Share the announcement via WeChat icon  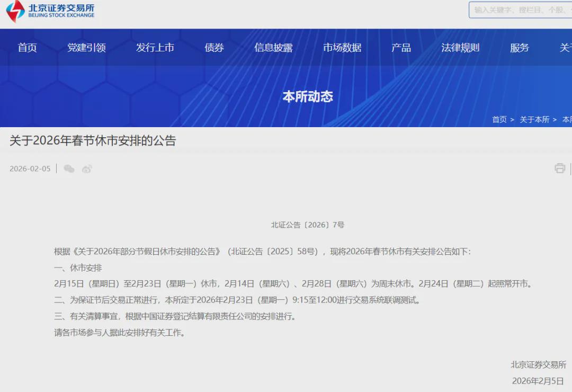coord(69,169)
